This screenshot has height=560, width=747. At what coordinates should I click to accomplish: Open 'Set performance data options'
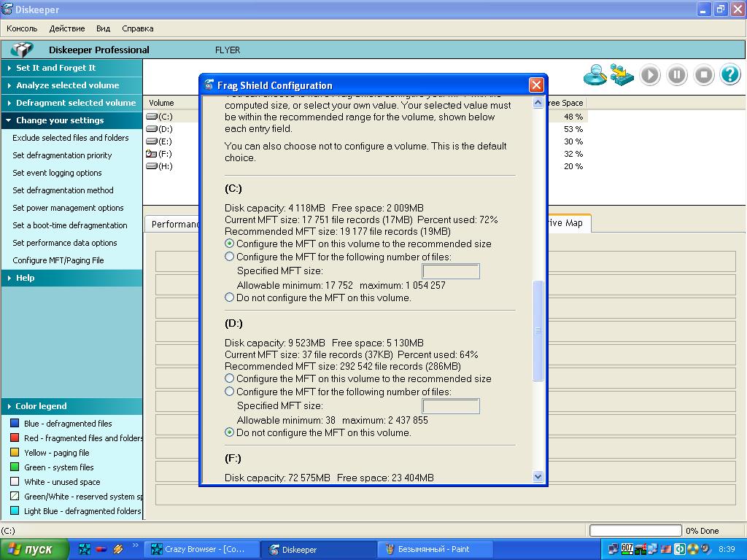pyautogui.click(x=65, y=243)
